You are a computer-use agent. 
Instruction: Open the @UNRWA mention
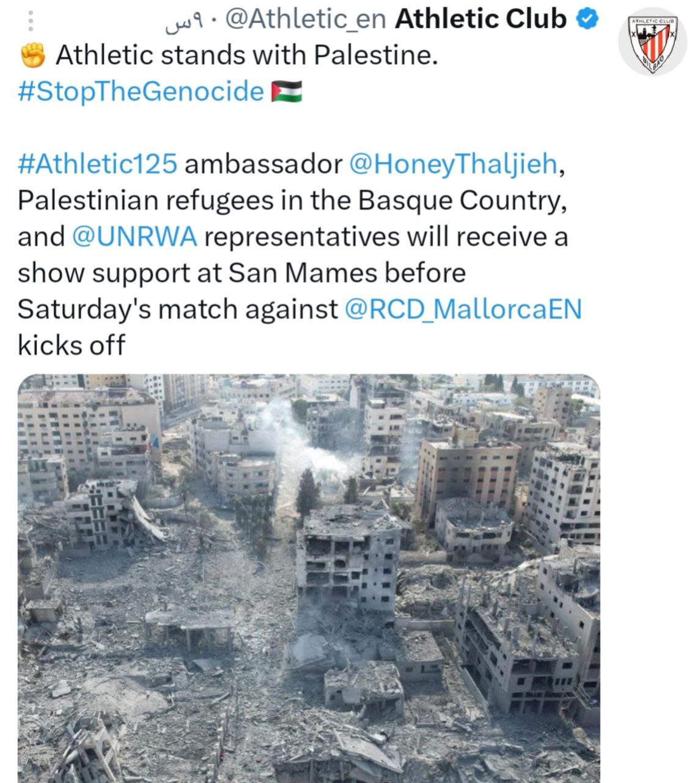coord(134,237)
